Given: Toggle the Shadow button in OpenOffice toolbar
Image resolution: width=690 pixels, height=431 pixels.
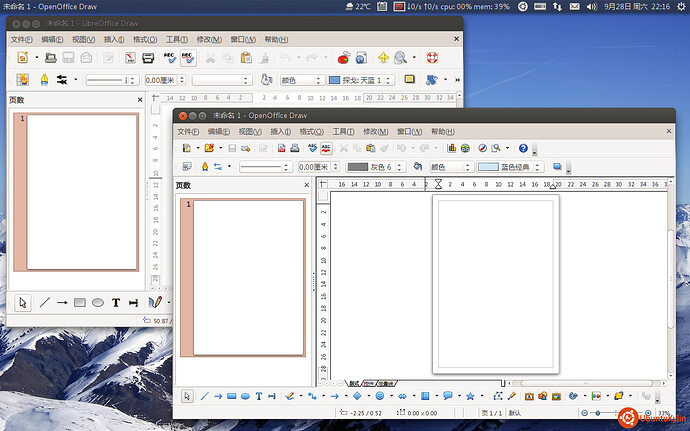Looking at the screenshot, I should pyautogui.click(x=557, y=167).
